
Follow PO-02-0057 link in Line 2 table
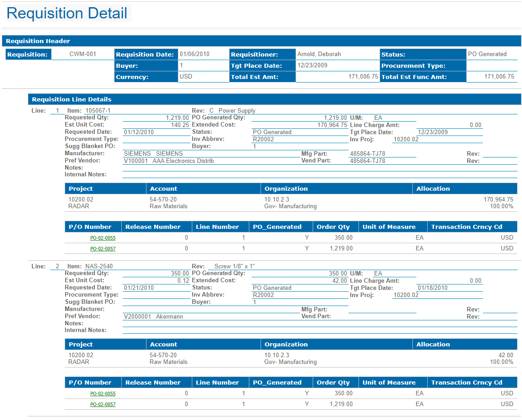(102, 404)
